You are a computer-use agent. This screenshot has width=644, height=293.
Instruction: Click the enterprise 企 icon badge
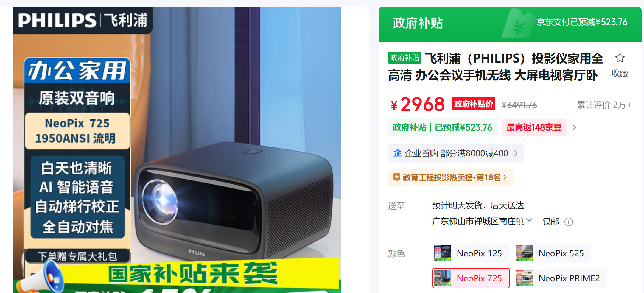(397, 153)
